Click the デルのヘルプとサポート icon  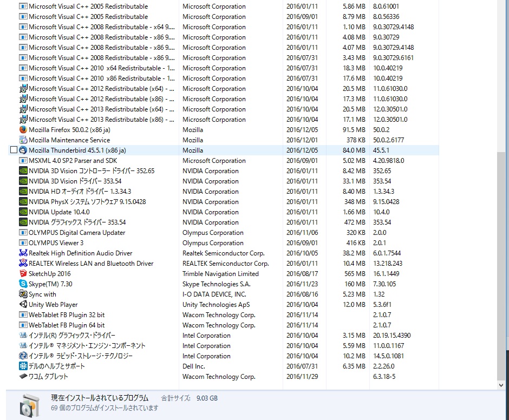(23, 366)
